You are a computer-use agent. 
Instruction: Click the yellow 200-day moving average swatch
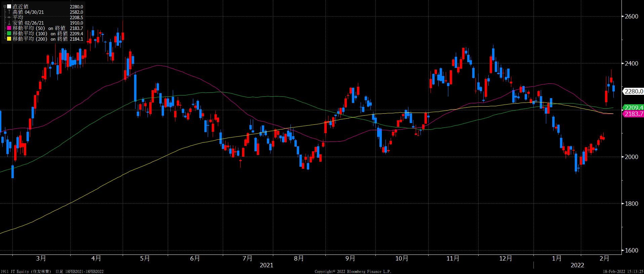click(x=9, y=39)
